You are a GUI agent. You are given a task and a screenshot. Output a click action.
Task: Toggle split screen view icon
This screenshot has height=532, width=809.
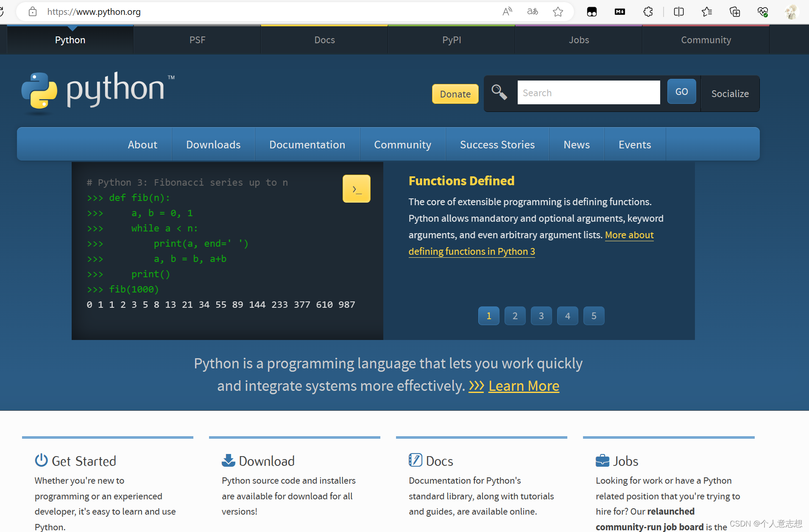[x=679, y=11]
